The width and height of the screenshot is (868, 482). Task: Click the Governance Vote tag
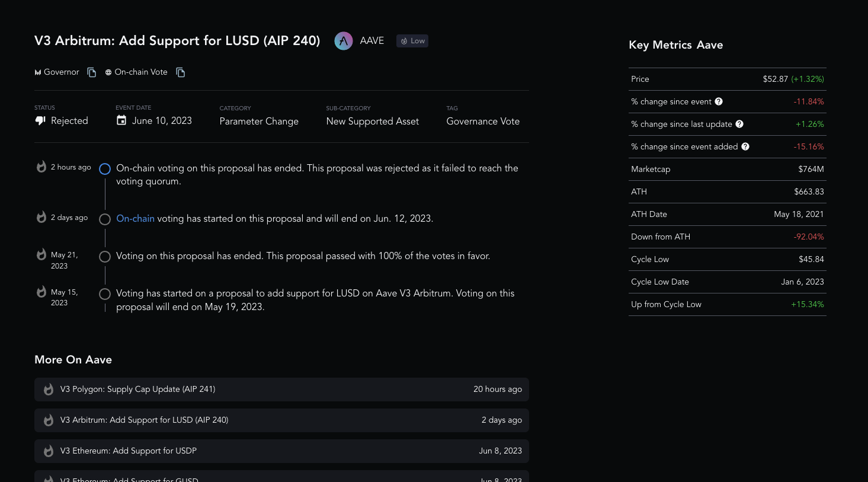click(x=483, y=121)
